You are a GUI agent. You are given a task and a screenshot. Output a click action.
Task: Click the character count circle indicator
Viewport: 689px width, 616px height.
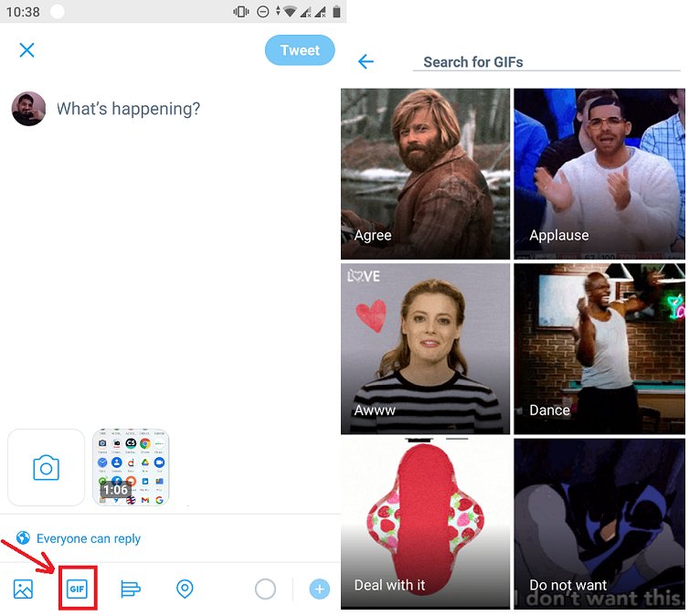pyautogui.click(x=265, y=589)
